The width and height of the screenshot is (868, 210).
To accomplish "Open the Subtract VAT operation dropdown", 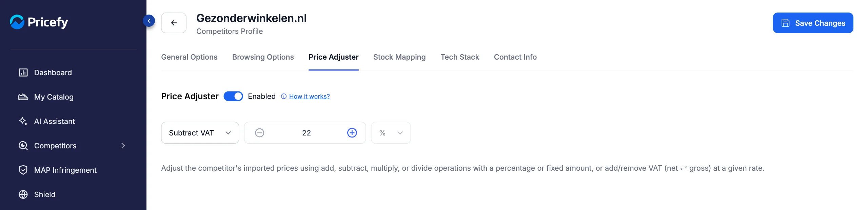I will pos(200,133).
